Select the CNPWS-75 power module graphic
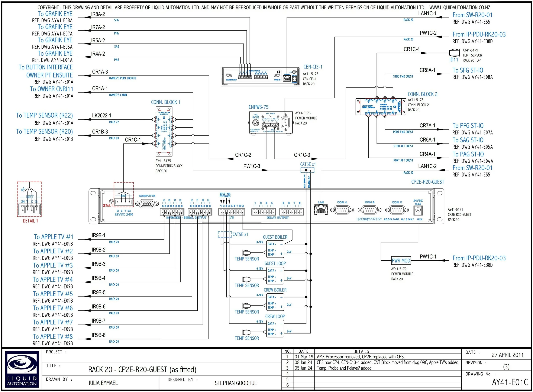Viewport: 533px width, 392px height. pyautogui.click(x=271, y=122)
